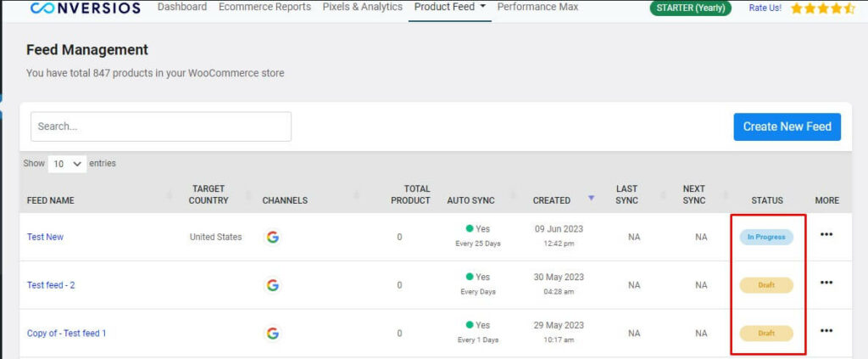Switch to Ecommerce Reports tab
Screen dimensions: 868x359
(x=264, y=7)
